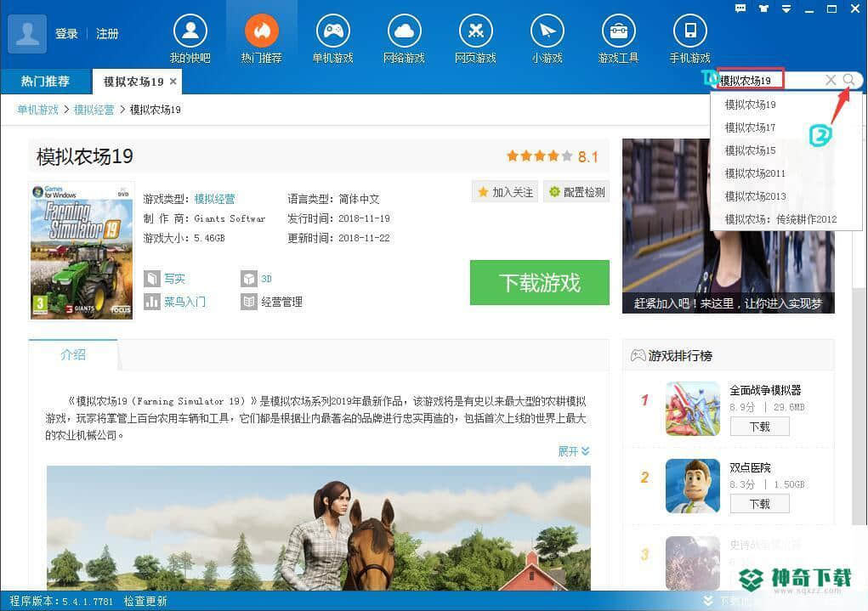Close the 模拟农场19 tab
Screen dimensions: 868x611
[173, 82]
